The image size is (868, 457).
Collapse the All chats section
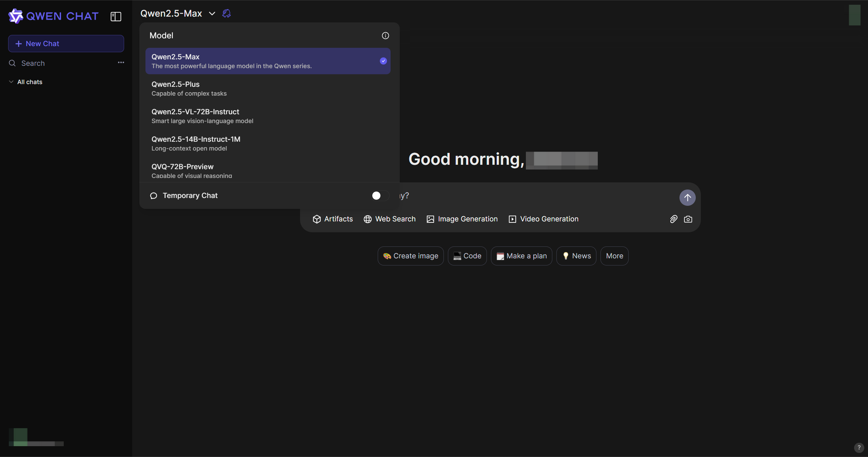click(x=11, y=82)
